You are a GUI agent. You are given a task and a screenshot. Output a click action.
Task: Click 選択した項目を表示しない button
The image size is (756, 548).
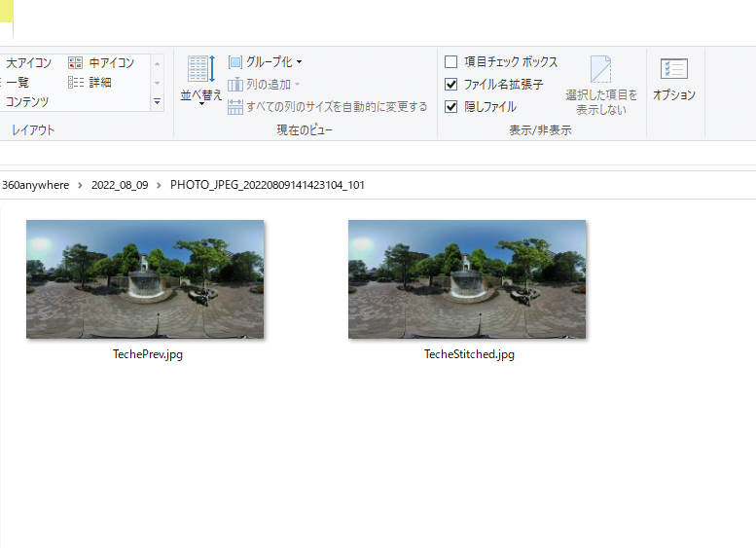click(x=601, y=86)
